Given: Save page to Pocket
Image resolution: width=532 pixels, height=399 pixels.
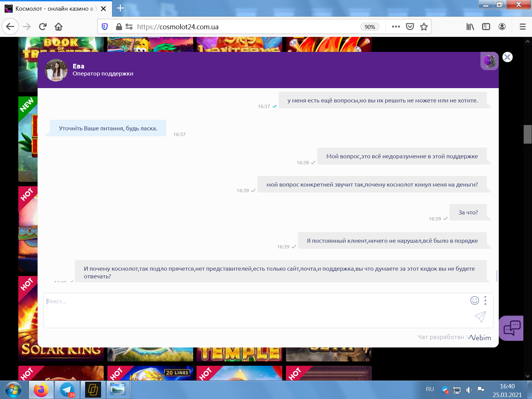Looking at the screenshot, I should click(410, 27).
